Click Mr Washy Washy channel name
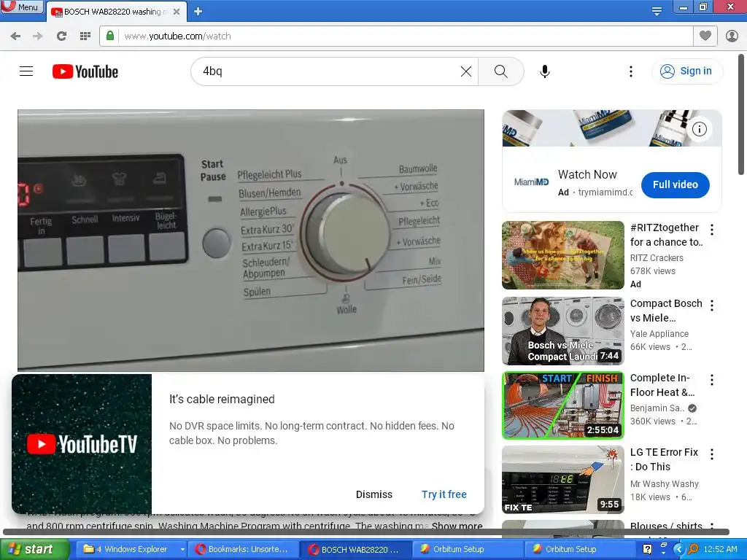This screenshot has height=560, width=747. pos(664,484)
